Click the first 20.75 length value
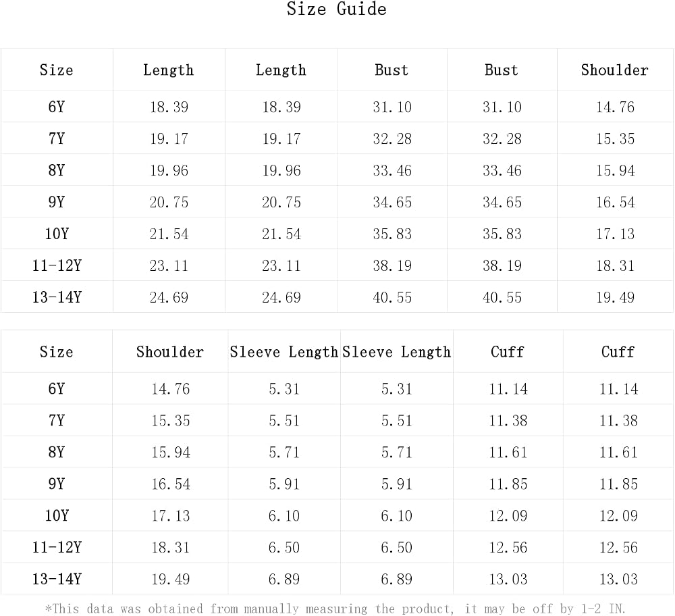675x616 pixels. point(169,203)
